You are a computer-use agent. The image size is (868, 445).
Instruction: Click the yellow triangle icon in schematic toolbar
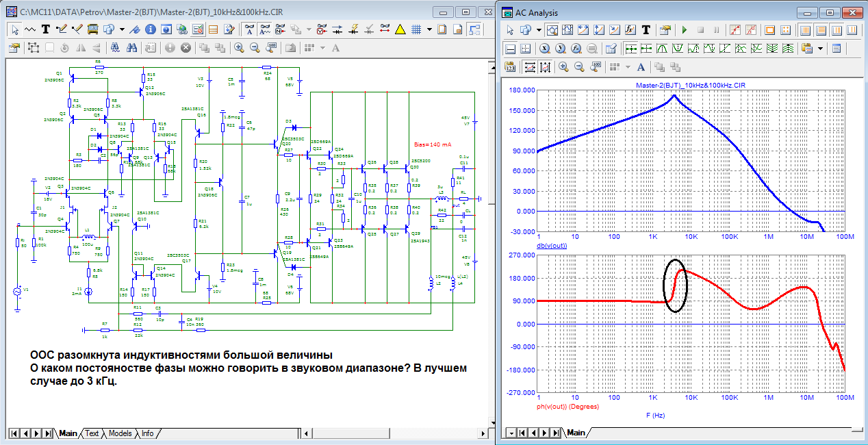[400, 29]
